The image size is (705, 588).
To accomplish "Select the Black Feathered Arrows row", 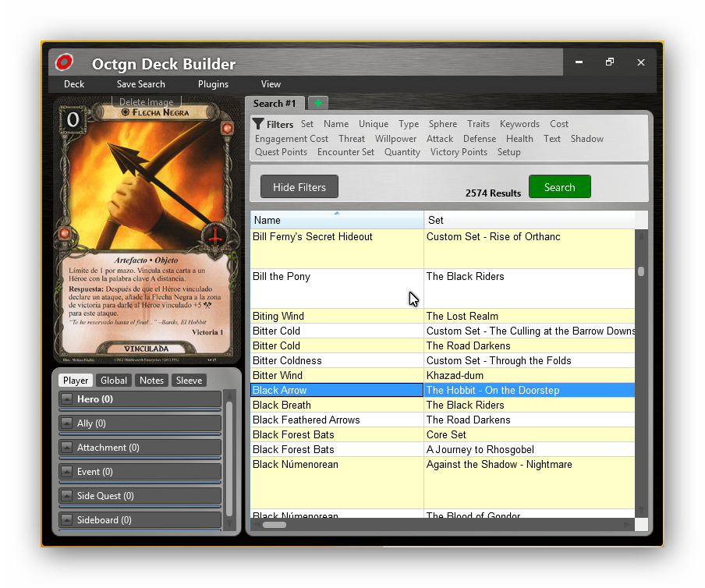I will [443, 420].
